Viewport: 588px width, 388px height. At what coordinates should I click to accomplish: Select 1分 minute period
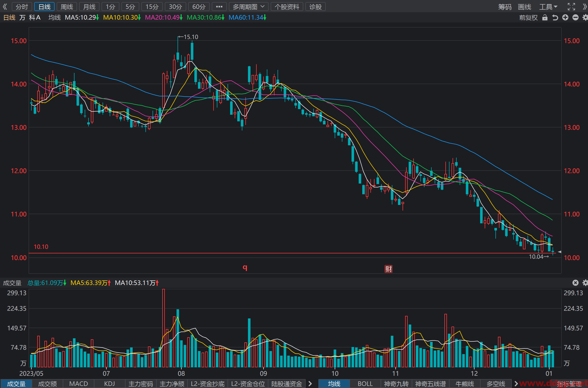(110, 7)
